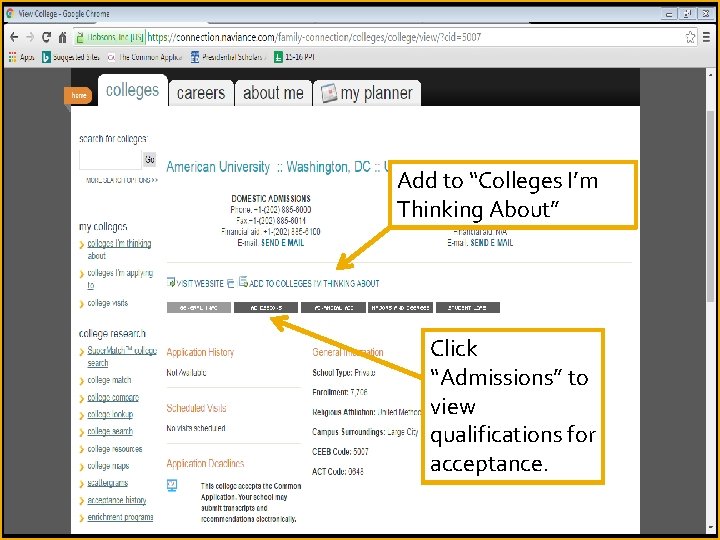Image resolution: width=720 pixels, height=540 pixels.
Task: Open the Chrome menu hamburger icon
Action: click(706, 37)
